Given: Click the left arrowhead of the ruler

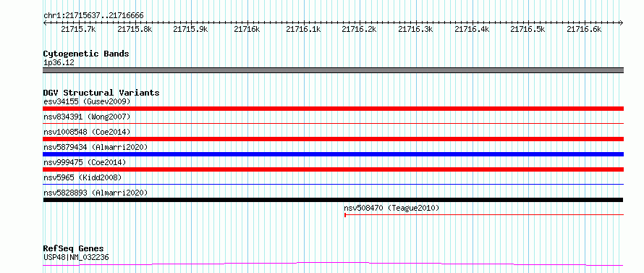Looking at the screenshot, I should click(x=45, y=23).
